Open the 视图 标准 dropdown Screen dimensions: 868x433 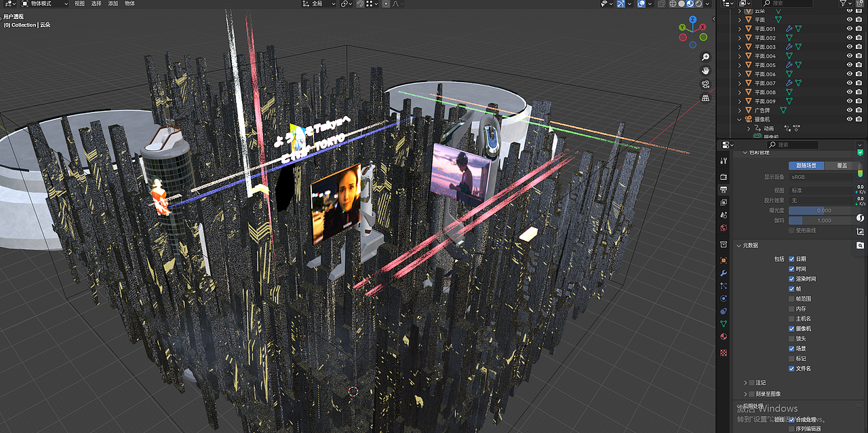(823, 191)
